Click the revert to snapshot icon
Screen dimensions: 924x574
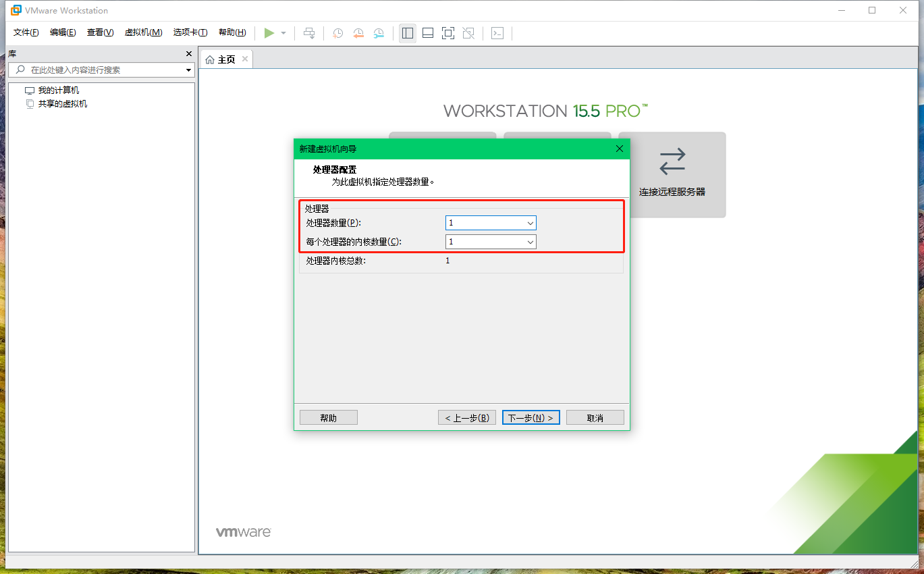coord(358,33)
